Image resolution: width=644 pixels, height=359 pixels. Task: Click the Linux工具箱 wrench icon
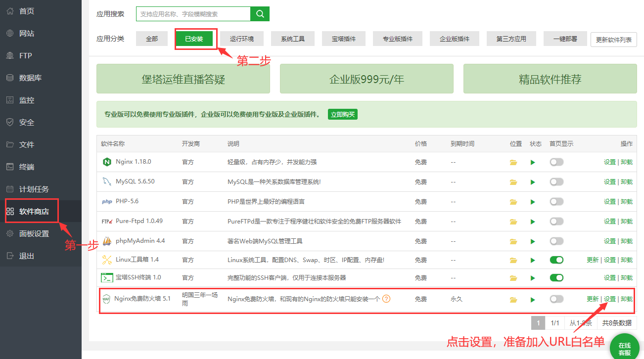pos(106,260)
